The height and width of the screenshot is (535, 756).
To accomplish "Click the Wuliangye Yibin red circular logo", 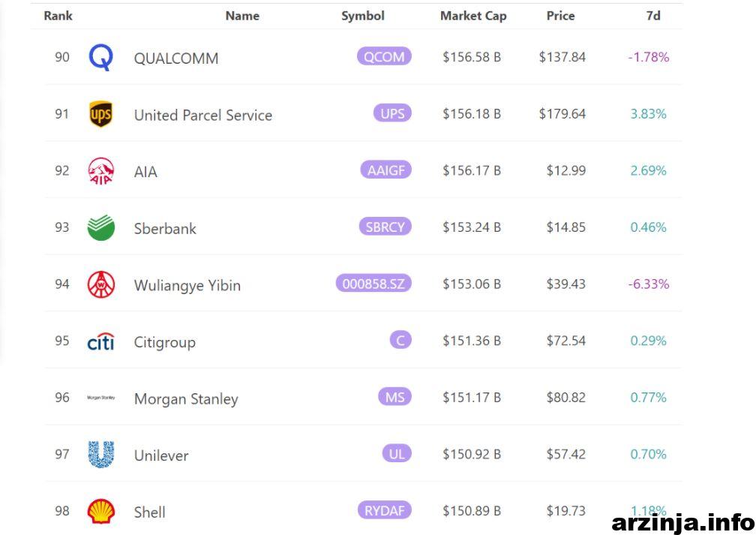I will point(100,284).
